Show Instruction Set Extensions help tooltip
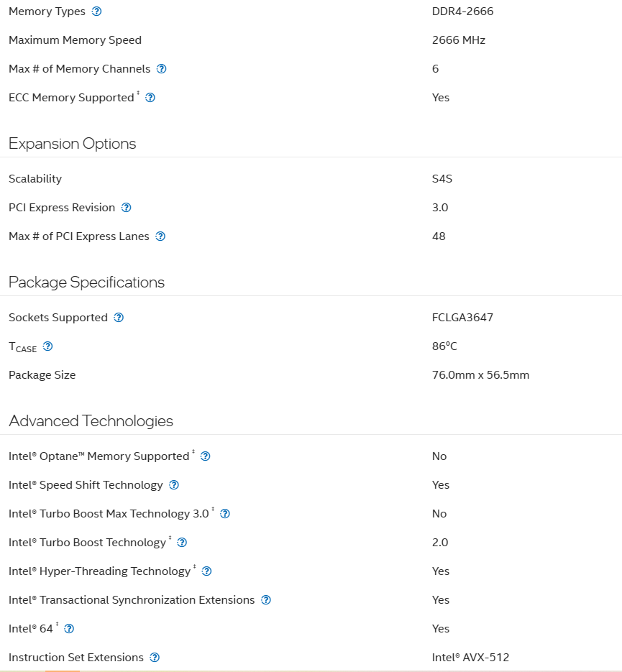The image size is (622, 672). pos(155,658)
